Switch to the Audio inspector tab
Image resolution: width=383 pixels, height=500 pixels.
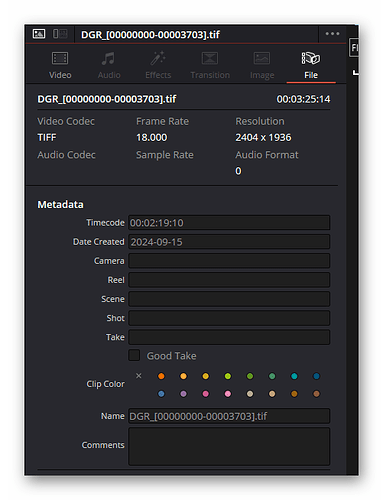point(109,65)
